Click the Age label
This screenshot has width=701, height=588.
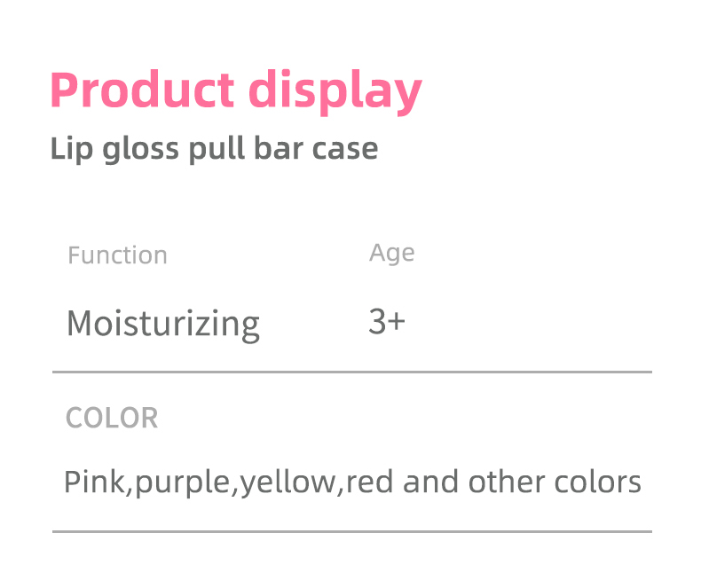391,253
